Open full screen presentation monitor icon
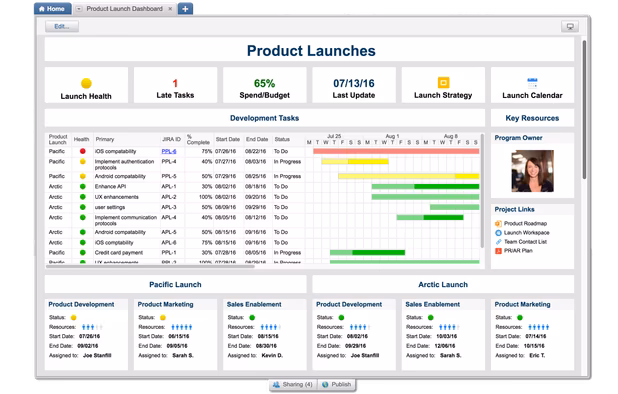The image size is (618, 394). pyautogui.click(x=570, y=26)
